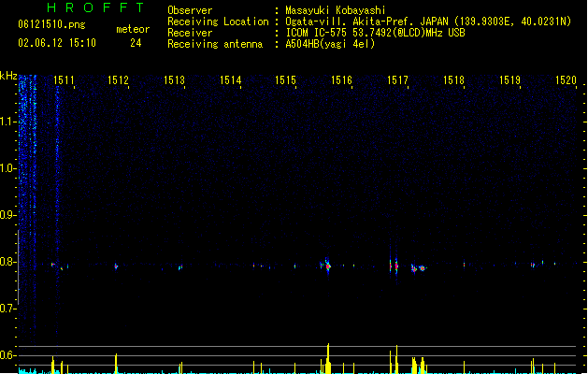Click the 0.7 kHz axis label
The image size is (588, 374).
(x=7, y=309)
